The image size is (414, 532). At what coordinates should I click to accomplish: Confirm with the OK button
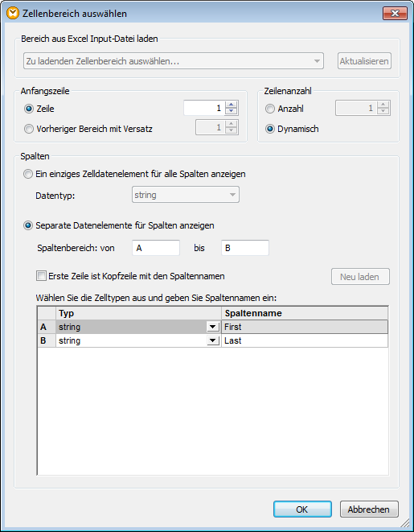[302, 509]
